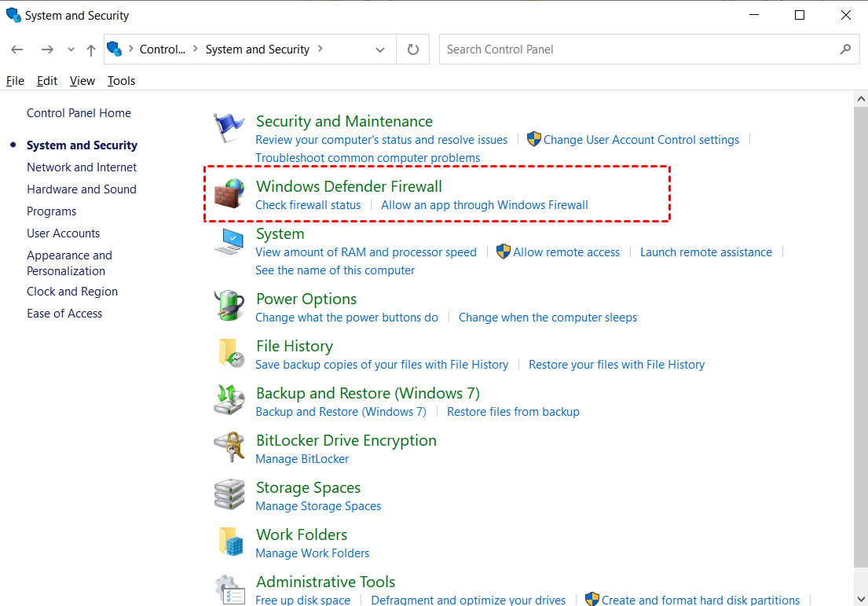This screenshot has width=868, height=606.
Task: Click the Power Options battery icon
Action: [x=229, y=306]
